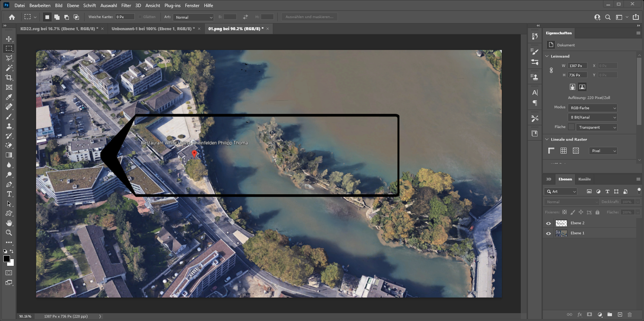Open the Transparent Fläche dropdown
The width and height of the screenshot is (644, 321).
pyautogui.click(x=597, y=127)
